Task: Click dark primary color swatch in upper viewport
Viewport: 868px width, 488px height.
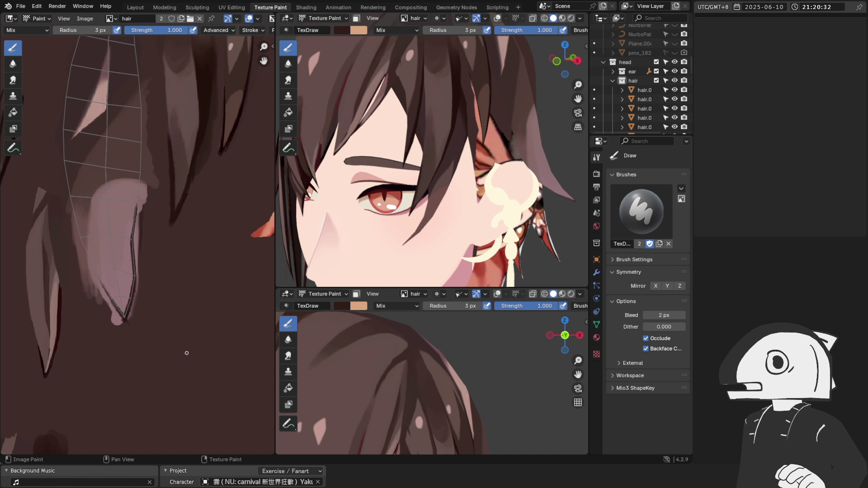Action: pos(341,30)
